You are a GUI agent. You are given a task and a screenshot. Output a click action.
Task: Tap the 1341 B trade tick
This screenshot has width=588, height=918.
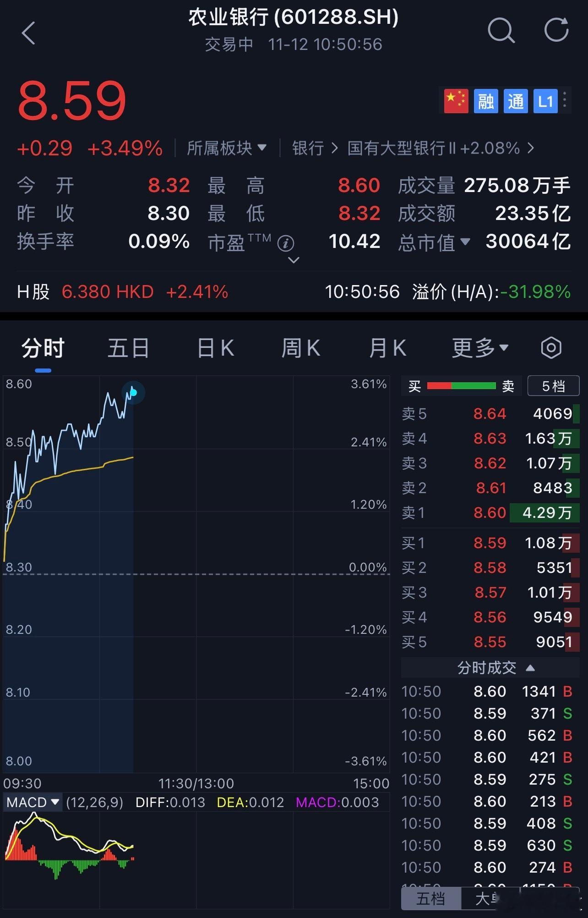click(487, 691)
